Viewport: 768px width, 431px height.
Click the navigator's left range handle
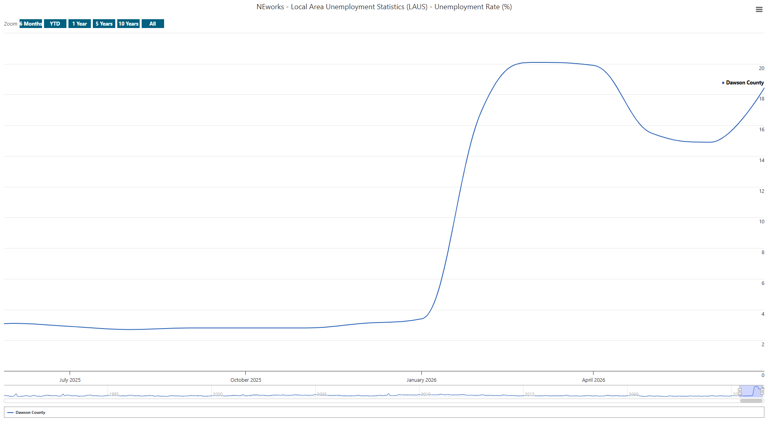740,391
